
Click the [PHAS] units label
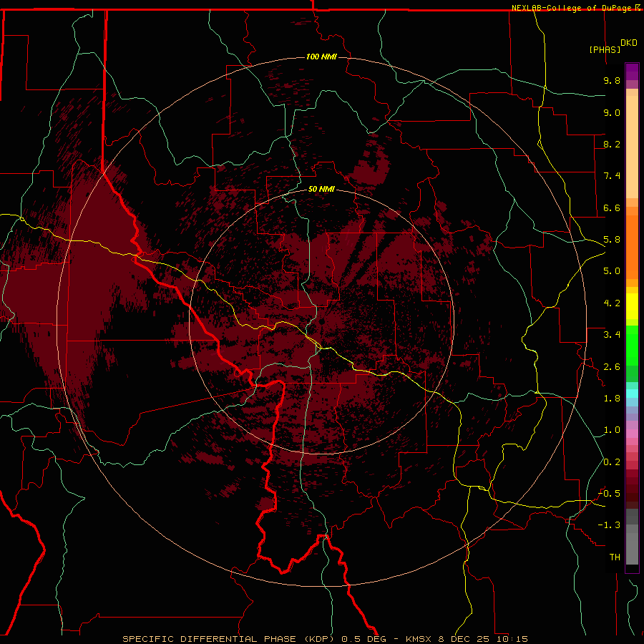tap(605, 49)
